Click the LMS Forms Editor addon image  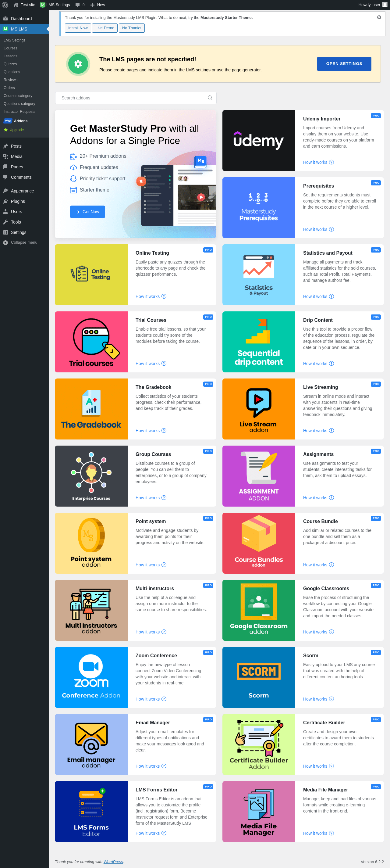[x=91, y=811]
